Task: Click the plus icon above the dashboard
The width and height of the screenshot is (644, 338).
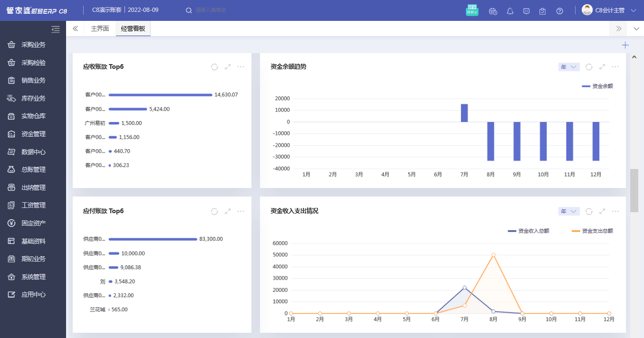Action: coord(625,45)
